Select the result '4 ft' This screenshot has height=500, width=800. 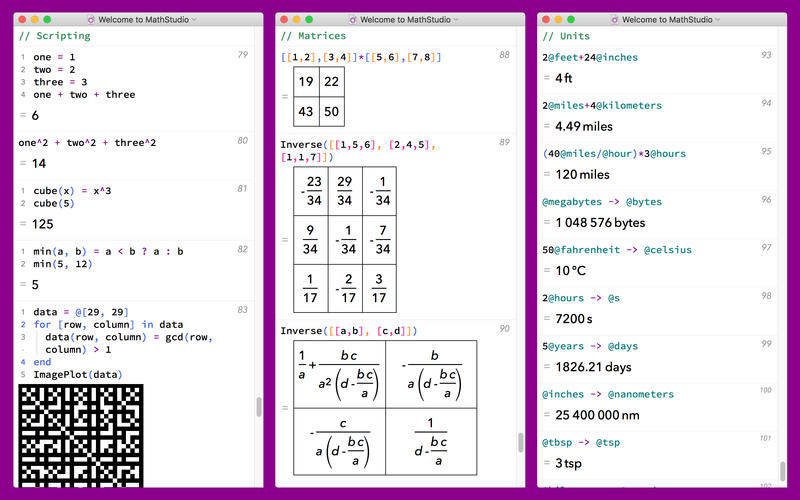[564, 78]
